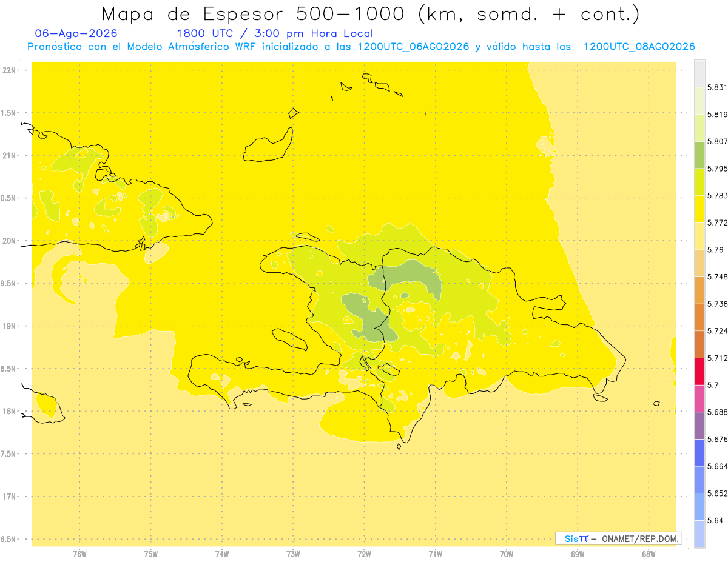Click the orange legend swatch above 5.724
Viewport: 728px width, 562px height.
tap(699, 317)
